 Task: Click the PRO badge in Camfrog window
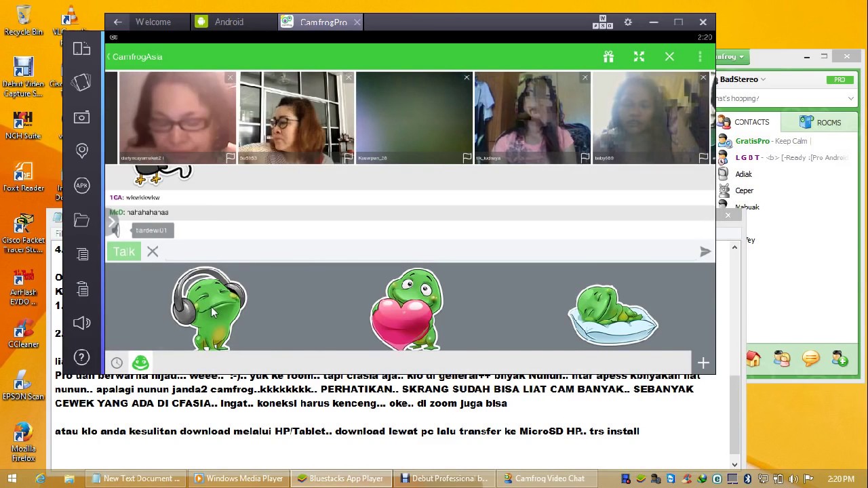840,79
